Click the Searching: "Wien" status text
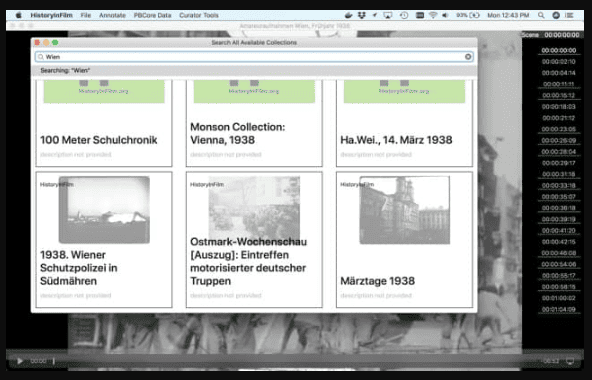 pyautogui.click(x=65, y=71)
